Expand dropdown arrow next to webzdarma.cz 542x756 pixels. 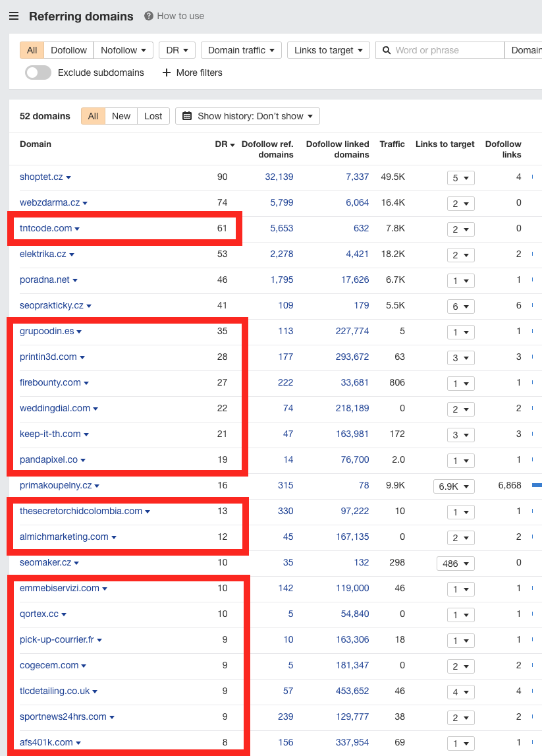[x=85, y=204]
